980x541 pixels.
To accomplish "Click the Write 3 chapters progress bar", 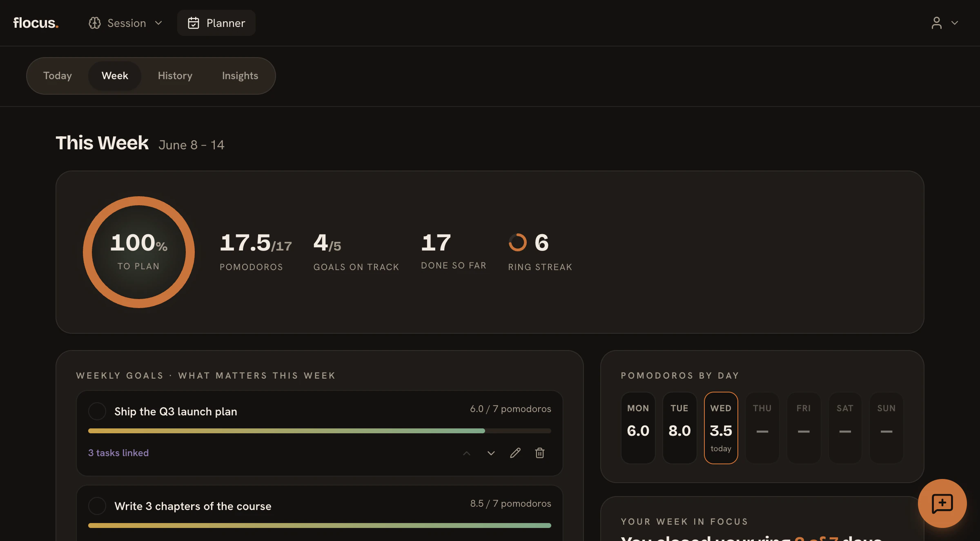I will 320,525.
